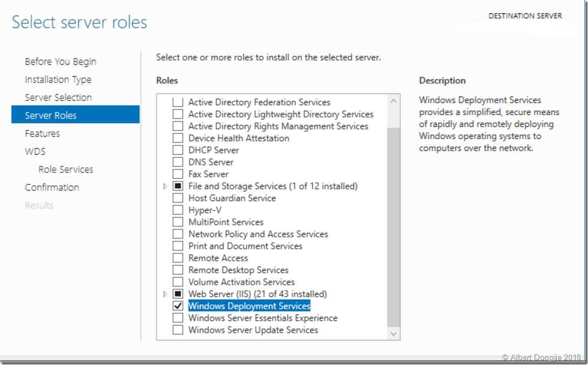Click the Web Server (IIS) role label

click(257, 294)
